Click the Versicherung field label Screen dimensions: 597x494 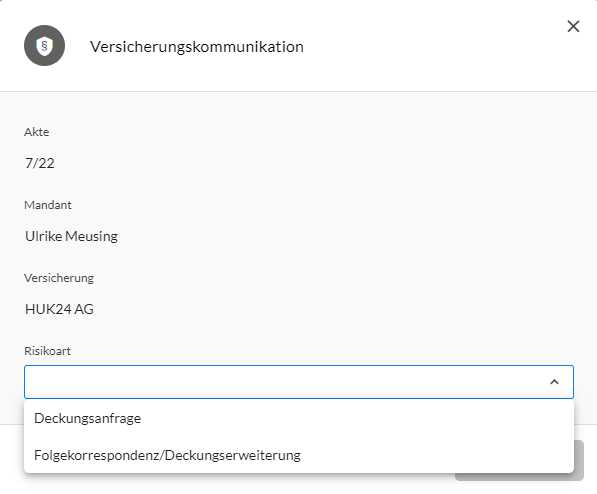click(x=59, y=278)
